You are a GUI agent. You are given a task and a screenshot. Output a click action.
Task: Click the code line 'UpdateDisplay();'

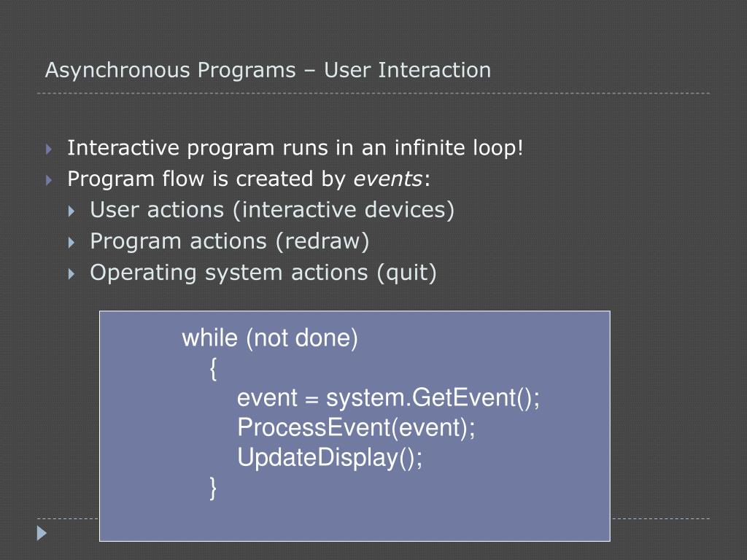(330, 458)
